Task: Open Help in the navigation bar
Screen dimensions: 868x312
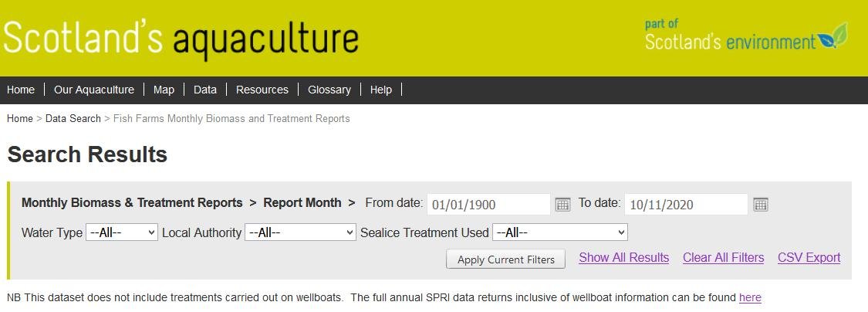Action: (x=381, y=90)
